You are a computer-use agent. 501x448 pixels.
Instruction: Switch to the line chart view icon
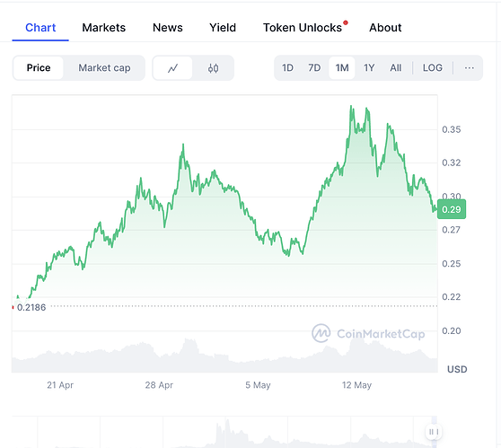coord(173,68)
